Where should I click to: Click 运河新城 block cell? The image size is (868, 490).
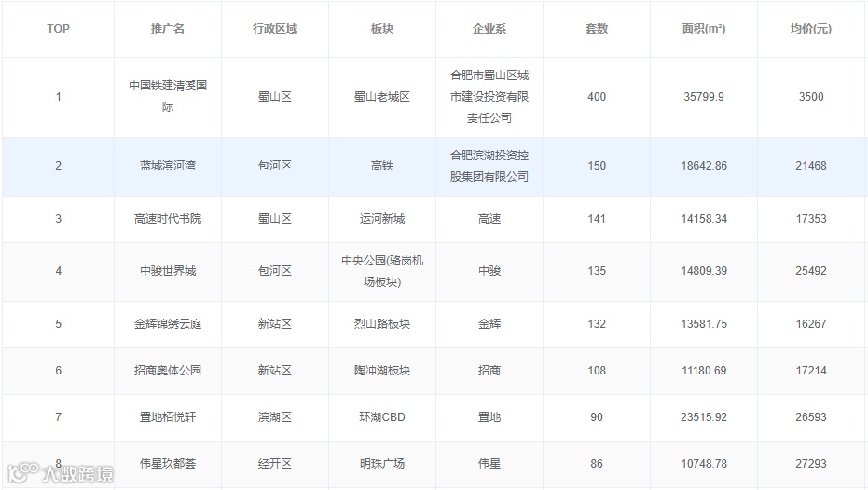point(382,219)
